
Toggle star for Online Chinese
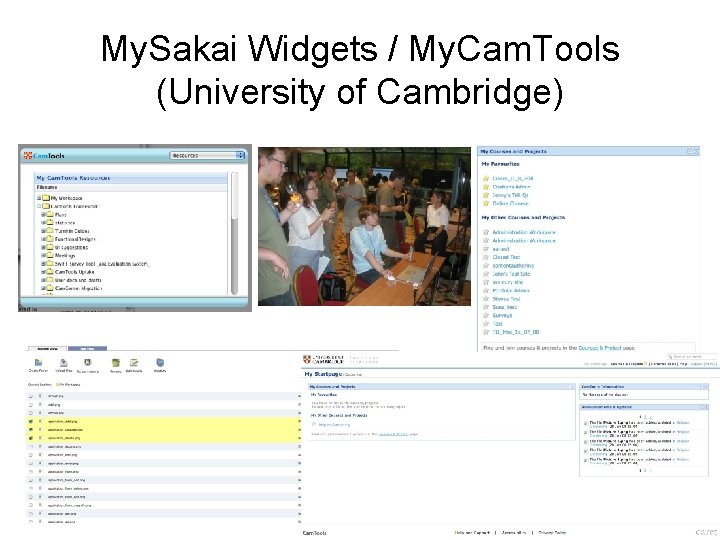(486, 203)
